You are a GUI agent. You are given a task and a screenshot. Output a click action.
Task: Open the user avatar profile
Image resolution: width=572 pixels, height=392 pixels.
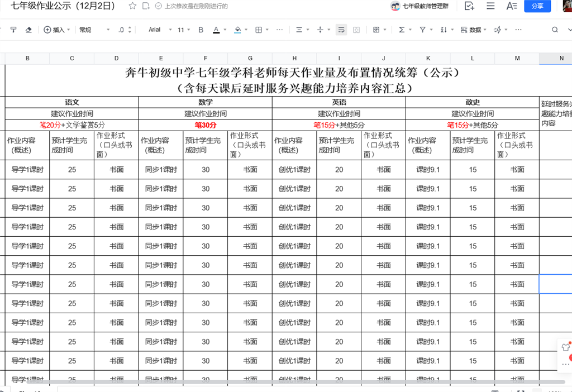point(568,6)
